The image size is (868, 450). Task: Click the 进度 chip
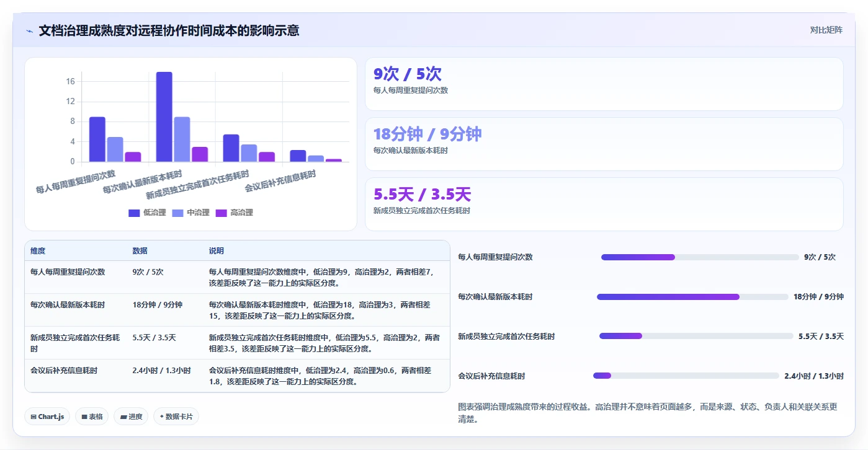click(132, 417)
